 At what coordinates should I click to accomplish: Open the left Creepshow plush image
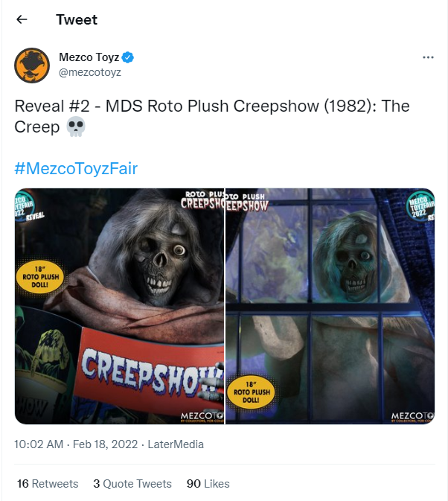[119, 306]
